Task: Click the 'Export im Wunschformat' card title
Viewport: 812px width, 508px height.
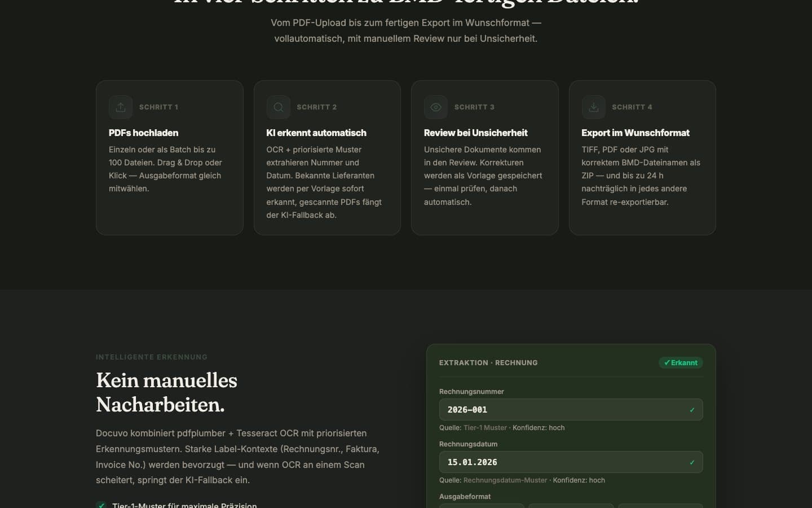Action: 635,133
